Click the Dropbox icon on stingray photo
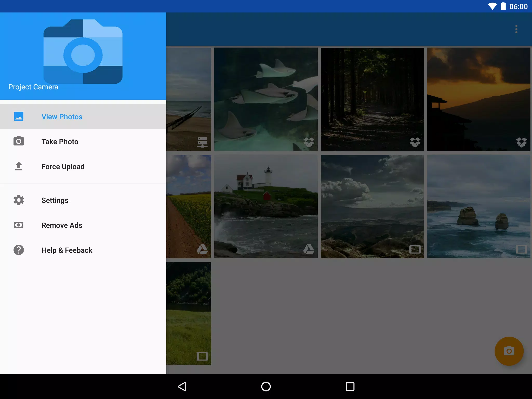532x399 pixels. pyautogui.click(x=309, y=142)
